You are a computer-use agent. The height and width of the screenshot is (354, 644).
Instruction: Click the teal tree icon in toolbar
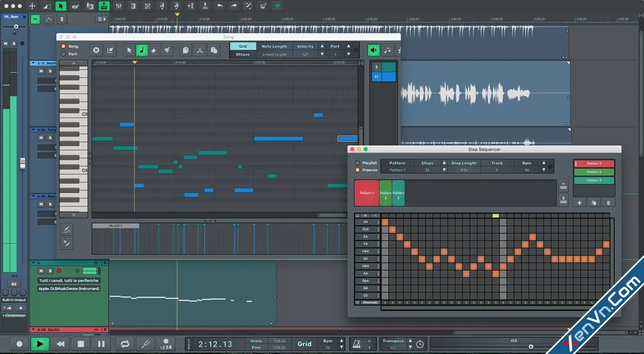(277, 6)
